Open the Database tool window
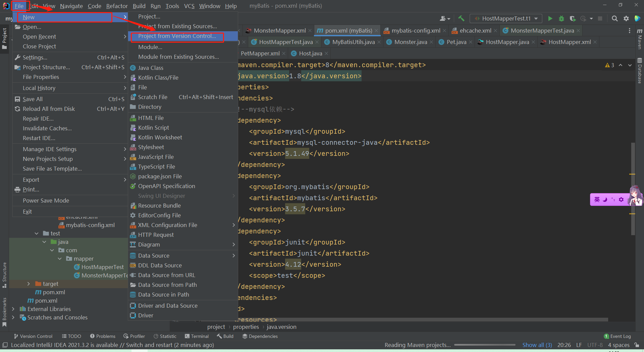The height and width of the screenshot is (352, 644). click(640, 71)
